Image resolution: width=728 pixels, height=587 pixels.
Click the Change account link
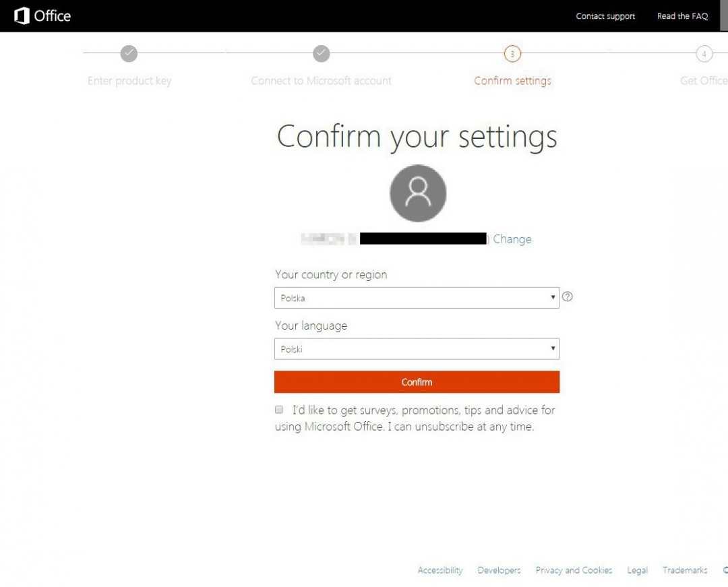pyautogui.click(x=512, y=239)
